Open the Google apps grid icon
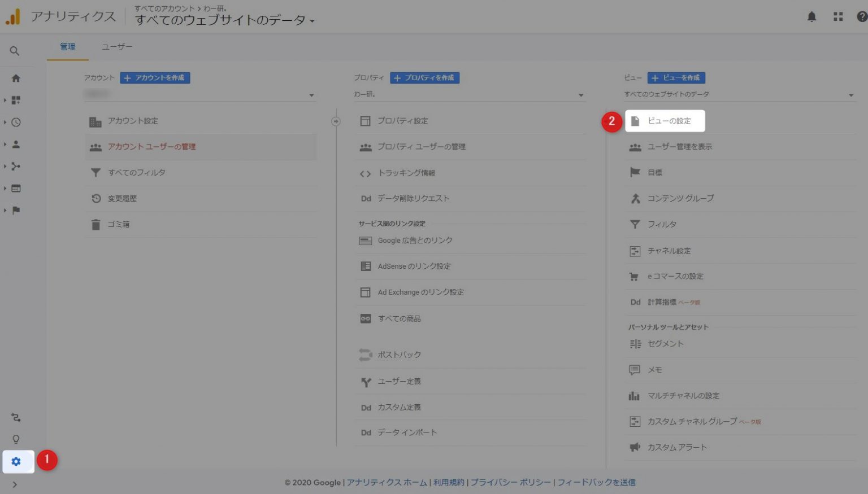This screenshot has height=494, width=868. click(838, 17)
